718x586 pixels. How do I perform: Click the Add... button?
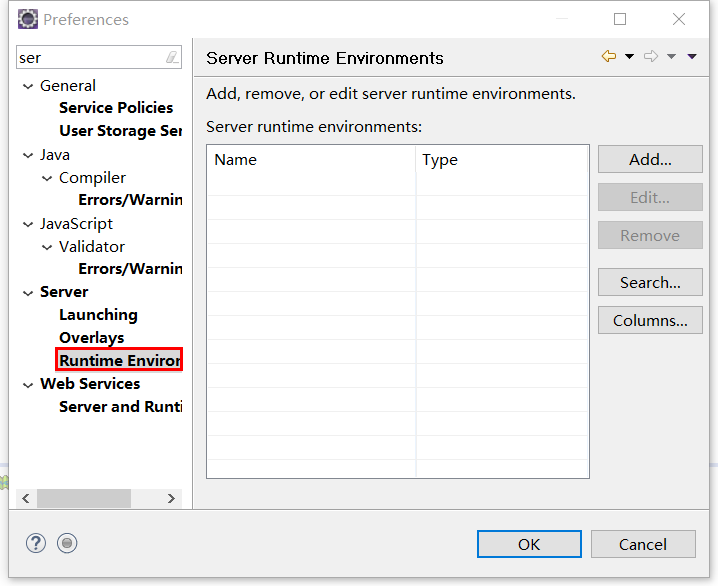[650, 159]
